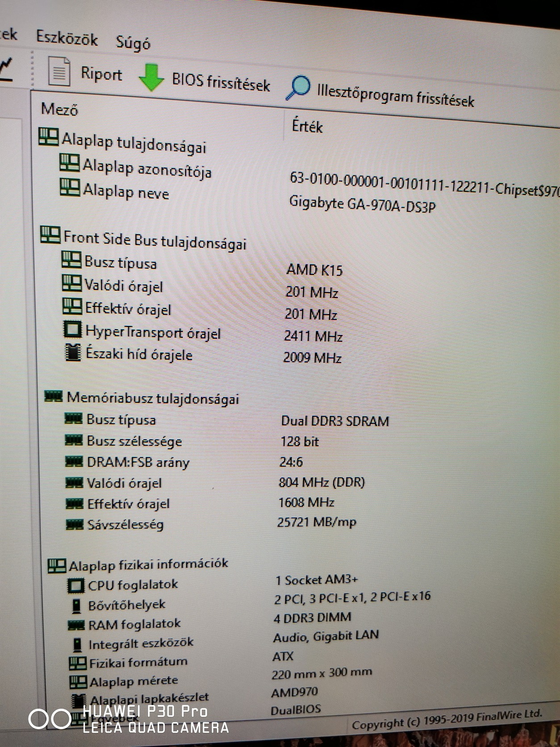The width and height of the screenshot is (560, 747).
Task: Click the Busz szélessége RAM icon
Action: coord(74,441)
